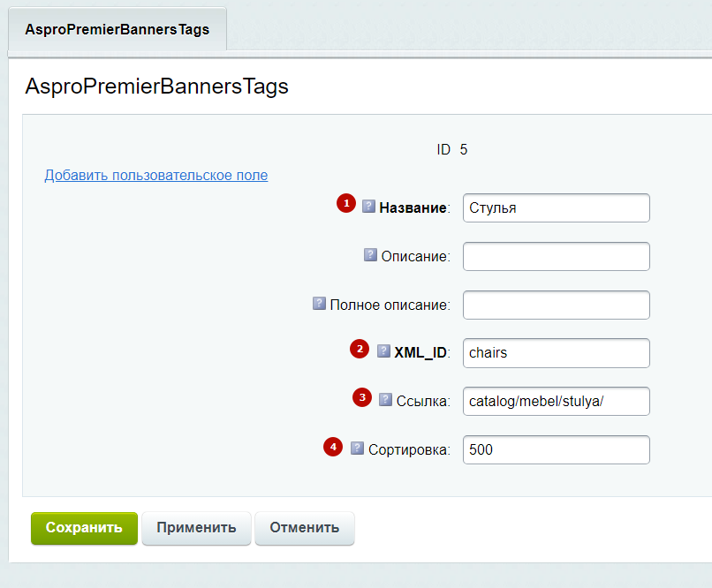
Task: Click the red marker numbered 1
Action: tap(345, 204)
